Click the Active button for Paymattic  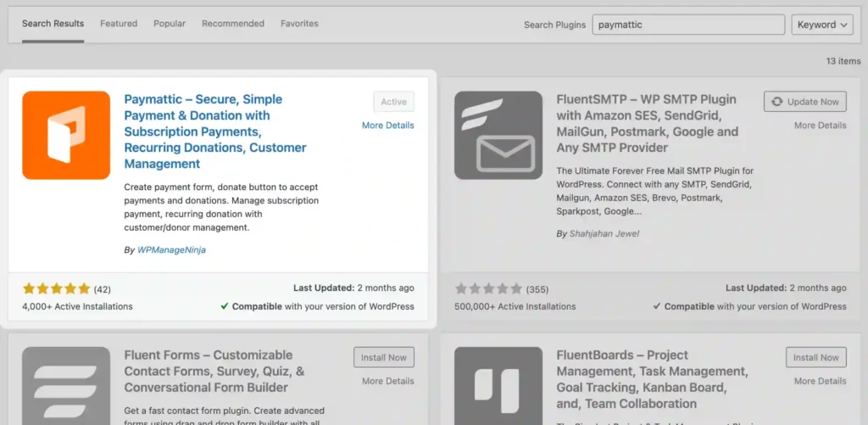tap(393, 102)
